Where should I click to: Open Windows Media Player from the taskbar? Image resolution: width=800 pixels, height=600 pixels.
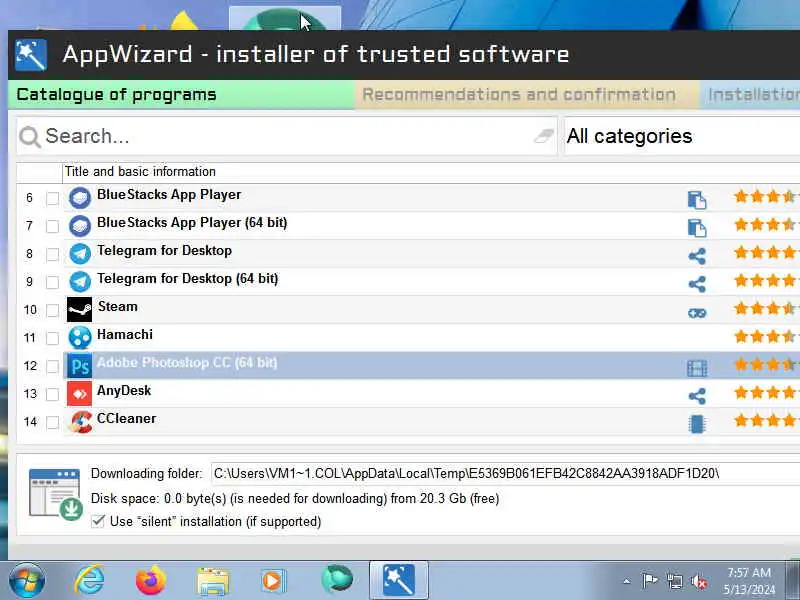click(x=274, y=581)
